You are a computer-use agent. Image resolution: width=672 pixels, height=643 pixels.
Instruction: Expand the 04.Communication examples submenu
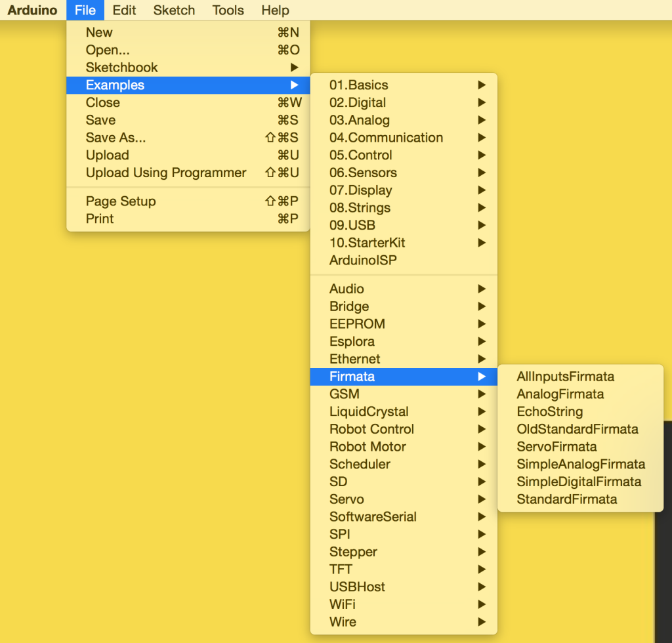(x=386, y=138)
